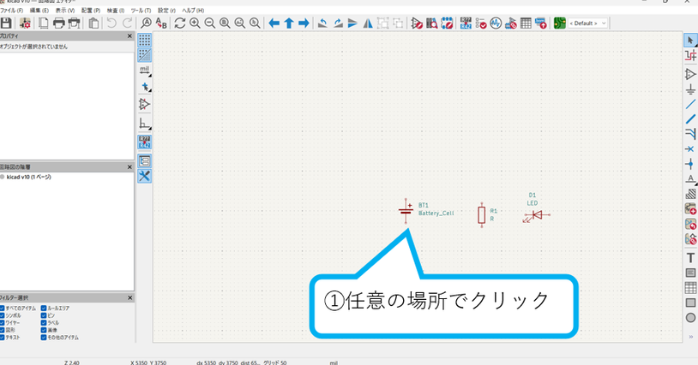Toggle ワイヤー filter checkbox
Image resolution: width=698 pixels, height=365 pixels.
[x=2, y=323]
